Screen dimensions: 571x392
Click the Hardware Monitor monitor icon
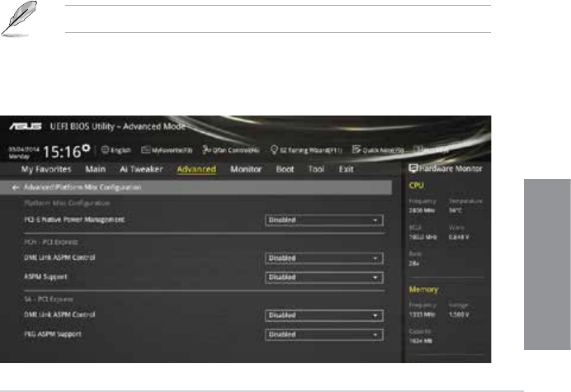(413, 168)
